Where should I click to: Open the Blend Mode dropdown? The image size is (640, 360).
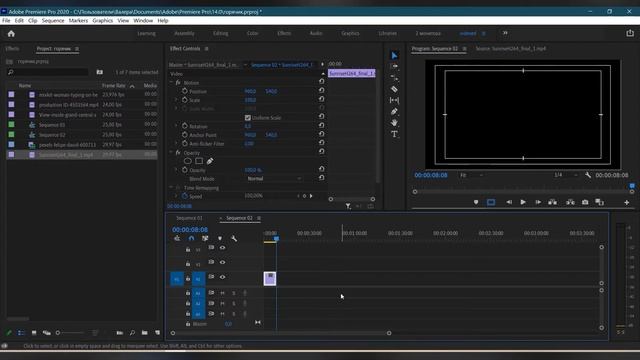pyautogui.click(x=274, y=179)
